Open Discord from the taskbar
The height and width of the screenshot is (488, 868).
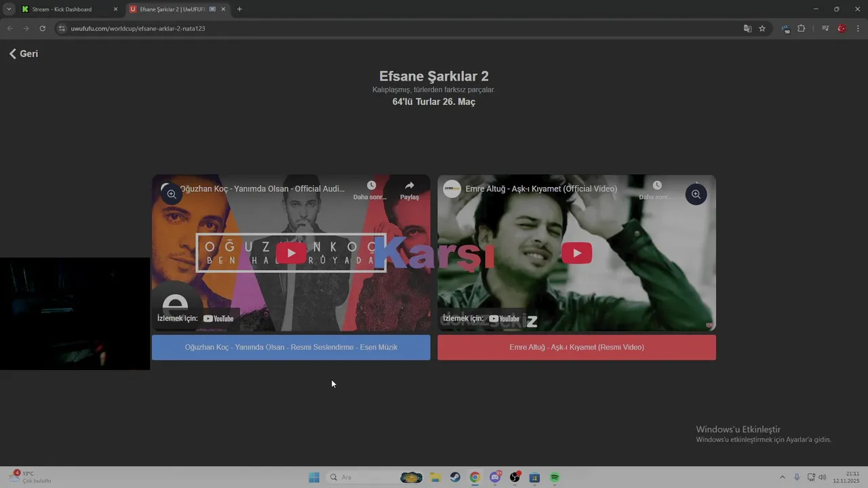pyautogui.click(x=495, y=477)
